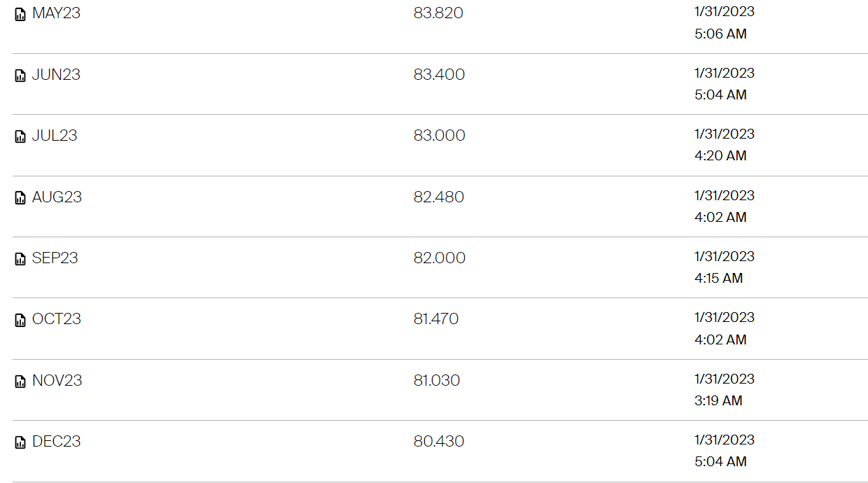Screen dimensions: 868x483
Task: Open the DEC23 chart icon
Action: tap(20, 442)
